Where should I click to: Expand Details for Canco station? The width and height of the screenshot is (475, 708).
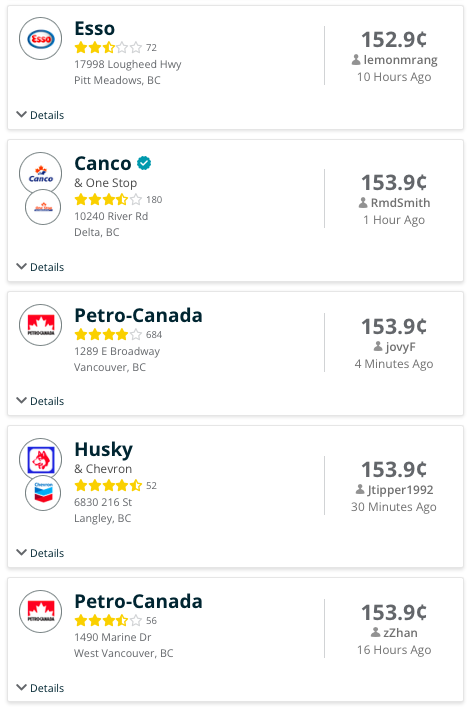tap(40, 267)
